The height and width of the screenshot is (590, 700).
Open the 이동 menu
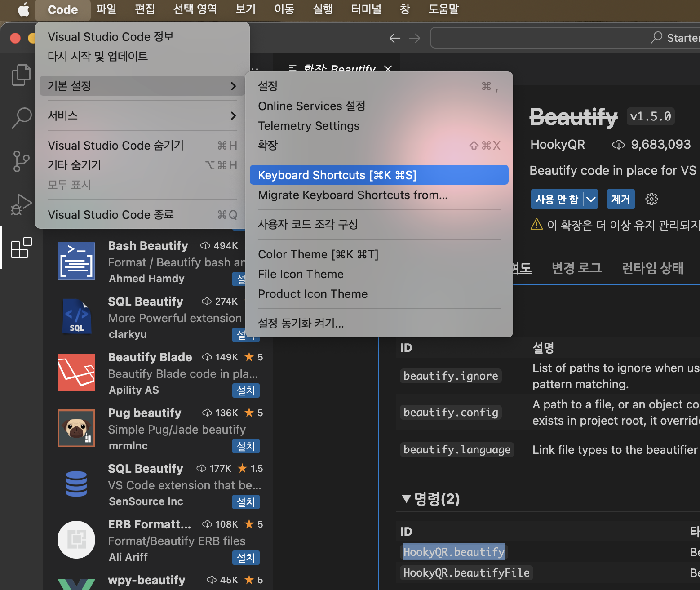point(284,9)
